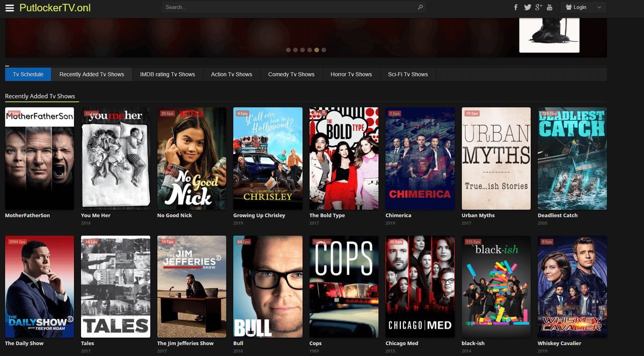The width and height of the screenshot is (644, 356).
Task: Click the "19 Eps" badge on Urban Myths
Action: (472, 114)
